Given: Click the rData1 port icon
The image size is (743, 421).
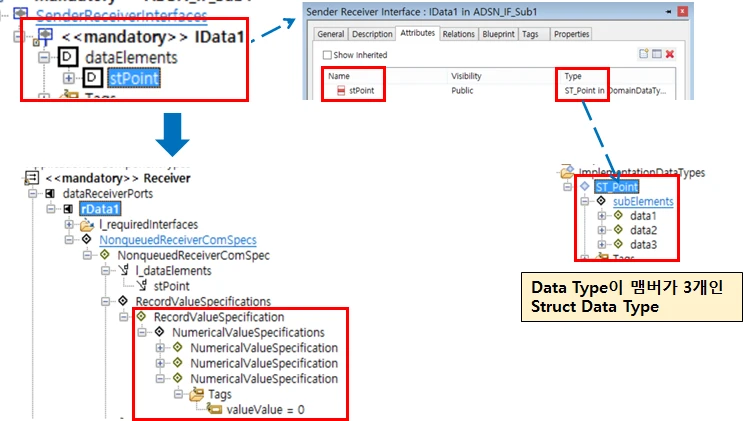Looking at the screenshot, I should (68, 209).
